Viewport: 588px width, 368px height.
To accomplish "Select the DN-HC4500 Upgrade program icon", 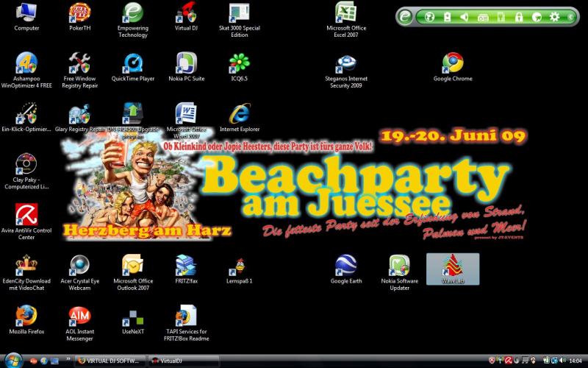I will click(133, 121).
